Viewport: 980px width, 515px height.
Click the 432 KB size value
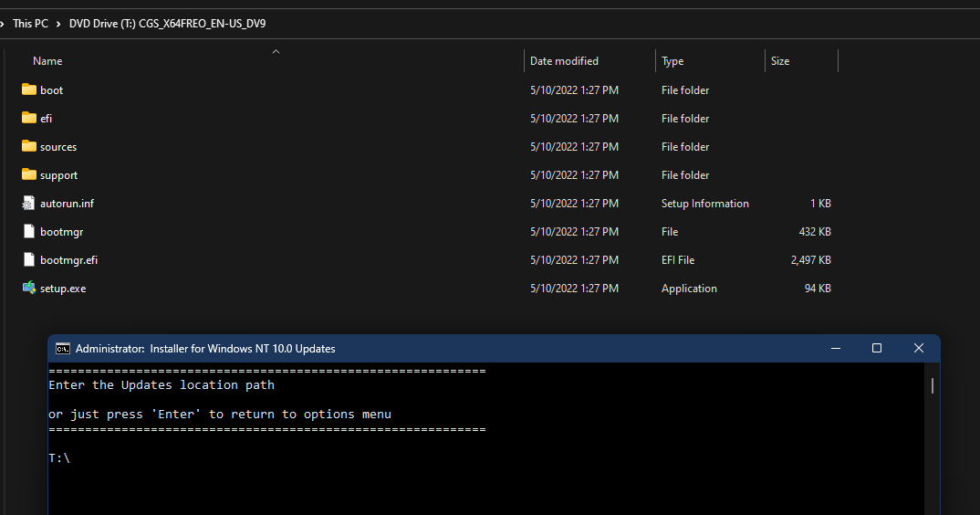click(814, 232)
